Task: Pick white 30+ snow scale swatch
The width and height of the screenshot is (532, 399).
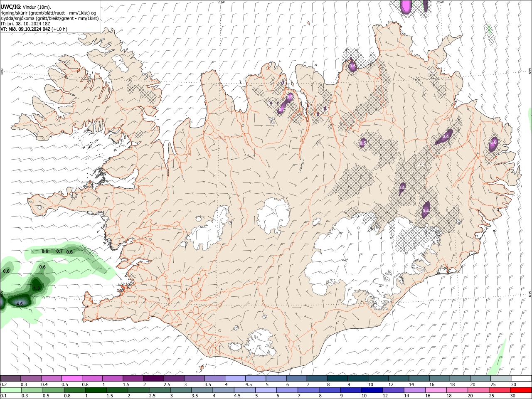Action: (x=521, y=379)
